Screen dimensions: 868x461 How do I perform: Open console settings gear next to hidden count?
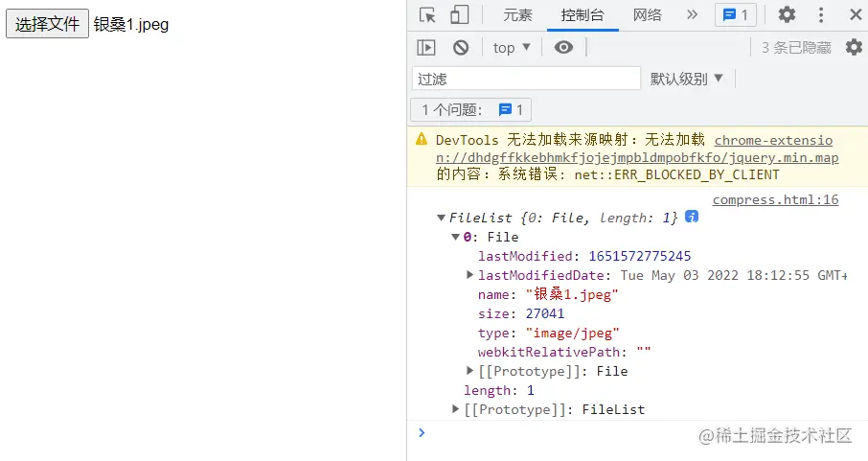[x=854, y=47]
